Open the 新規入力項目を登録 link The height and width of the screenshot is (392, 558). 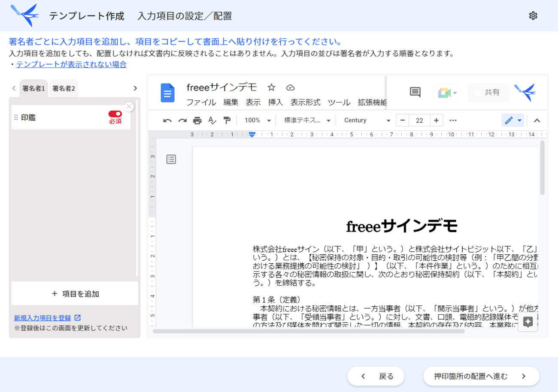(42, 318)
